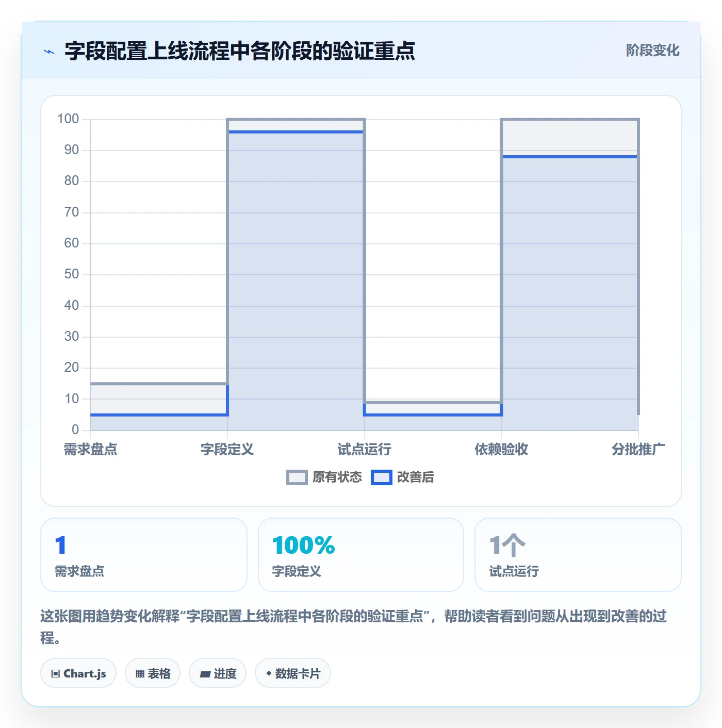This screenshot has height=728, width=722.
Task: Toggle the 改善后 legend swatch
Action: (382, 477)
